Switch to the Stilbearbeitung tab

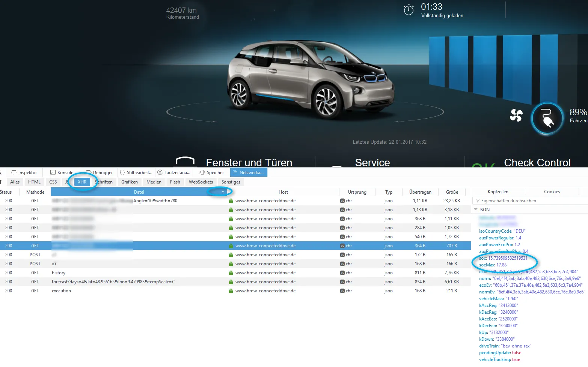[x=136, y=173]
